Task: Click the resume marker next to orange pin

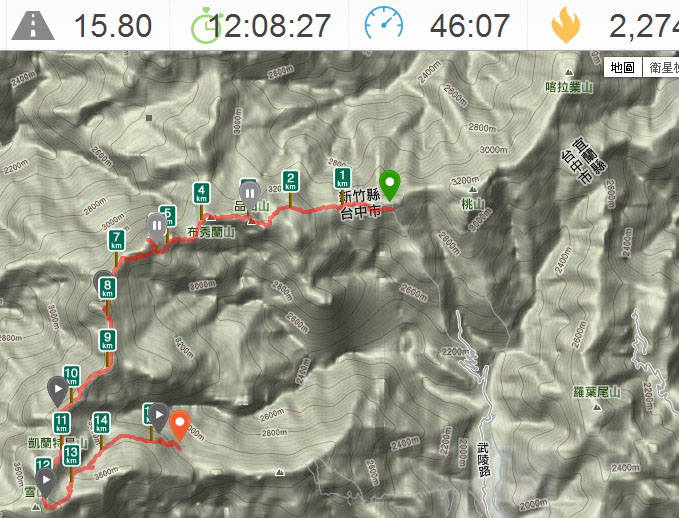Action: [159, 417]
